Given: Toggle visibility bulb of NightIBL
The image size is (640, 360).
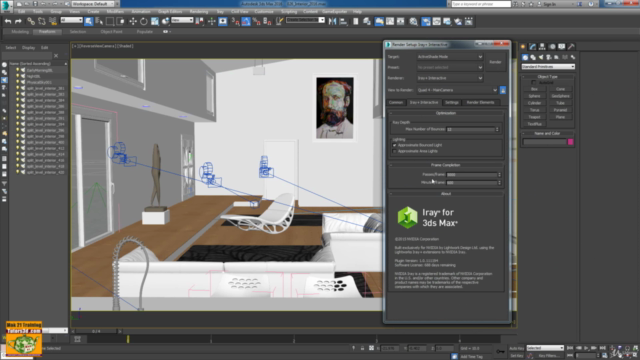Looking at the screenshot, I should (18, 76).
